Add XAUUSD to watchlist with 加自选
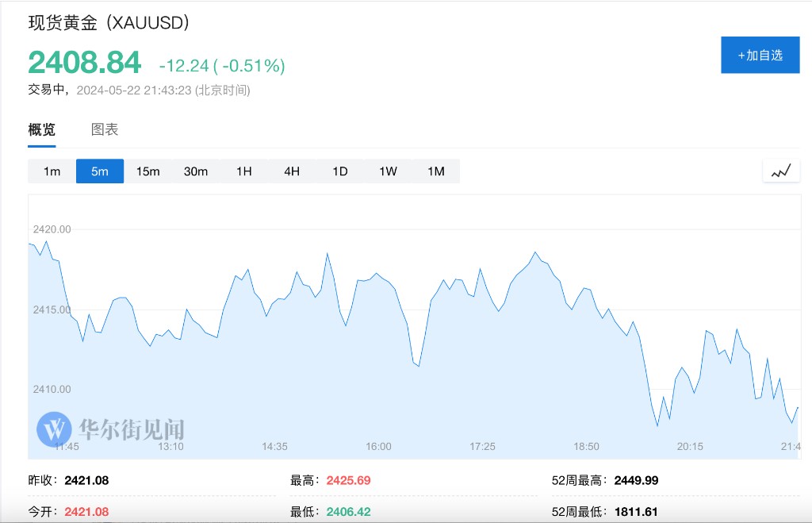The height and width of the screenshot is (523, 812). pyautogui.click(x=760, y=55)
